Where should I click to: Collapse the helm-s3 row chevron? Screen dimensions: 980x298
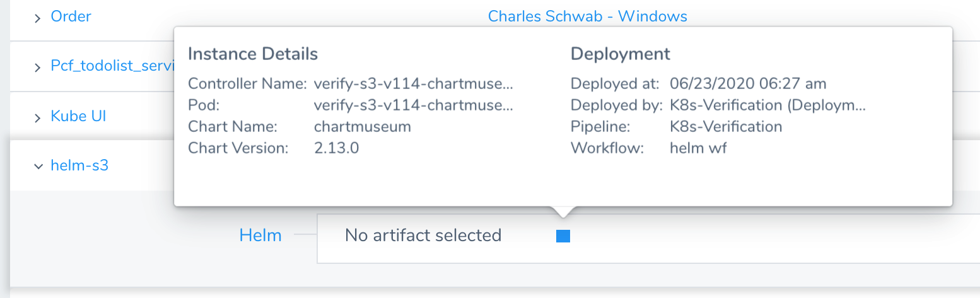[x=38, y=167]
